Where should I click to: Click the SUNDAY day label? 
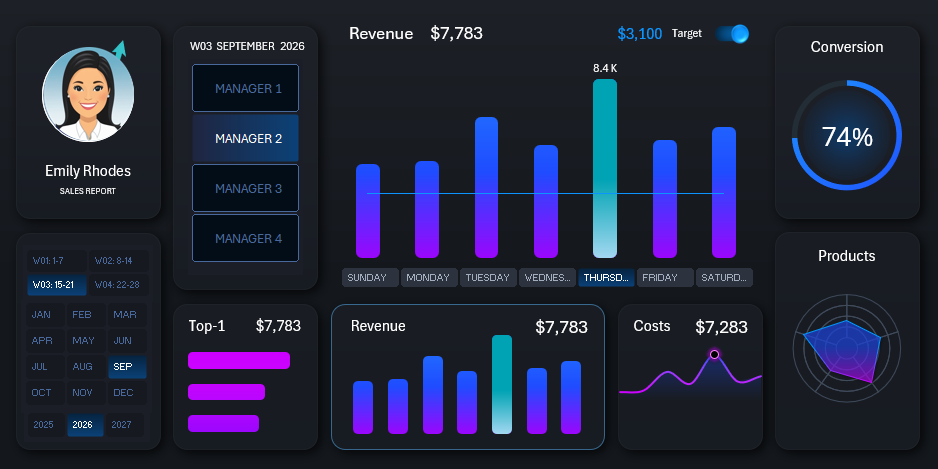pyautogui.click(x=369, y=278)
